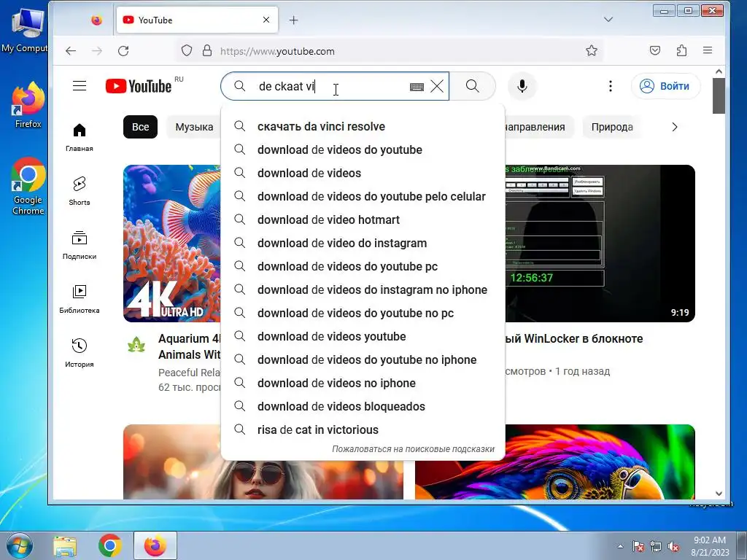The image size is (747, 560).
Task: Choose suggestion скачать da vinci resolve
Action: (x=363, y=126)
